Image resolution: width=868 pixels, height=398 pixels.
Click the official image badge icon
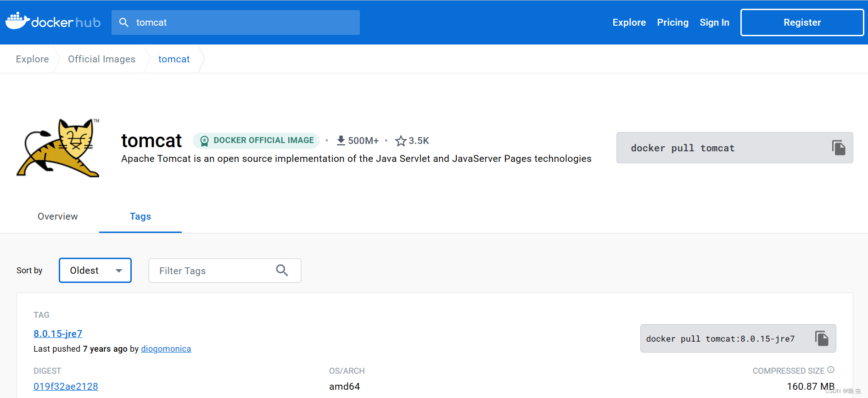tap(204, 141)
